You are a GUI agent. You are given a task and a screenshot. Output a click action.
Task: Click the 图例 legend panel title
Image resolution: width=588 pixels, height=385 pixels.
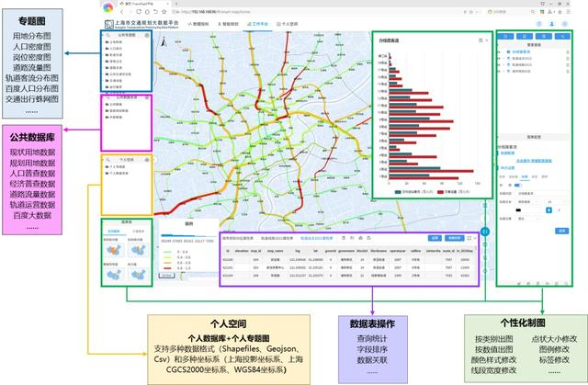pyautogui.click(x=189, y=224)
